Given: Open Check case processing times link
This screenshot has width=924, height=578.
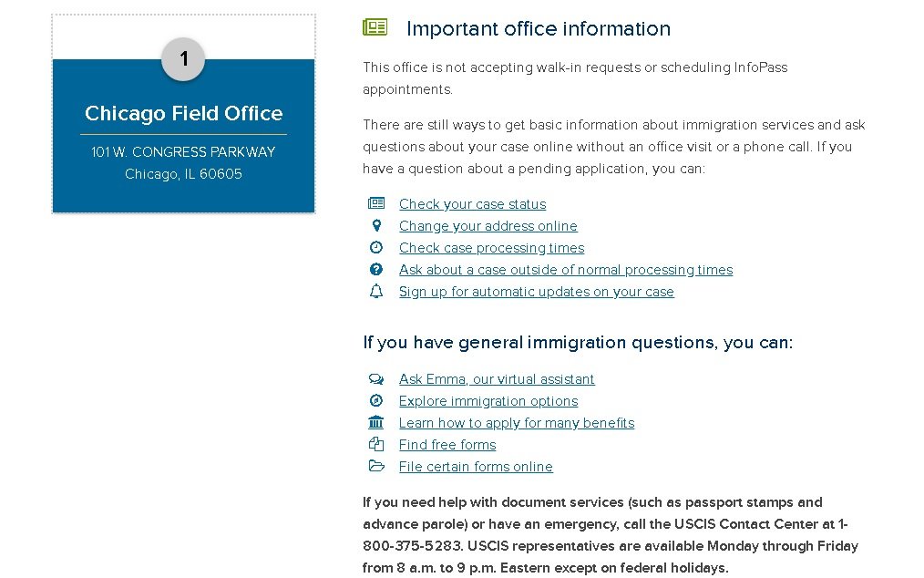Looking at the screenshot, I should 491,248.
